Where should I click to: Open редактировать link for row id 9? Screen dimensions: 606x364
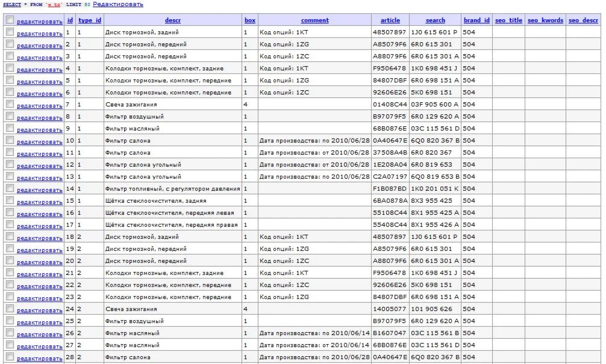click(x=39, y=130)
